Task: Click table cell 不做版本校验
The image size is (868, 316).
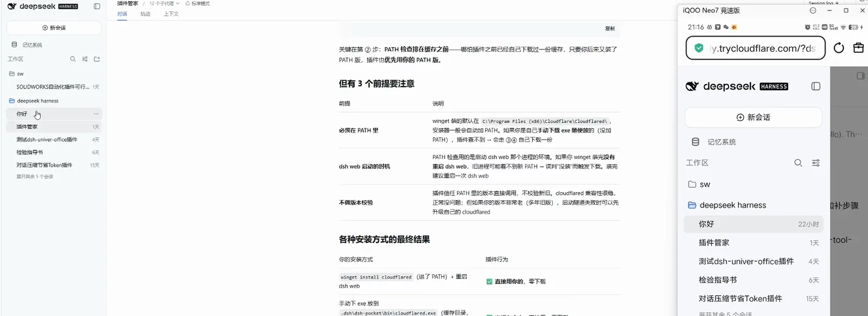Action: click(356, 203)
